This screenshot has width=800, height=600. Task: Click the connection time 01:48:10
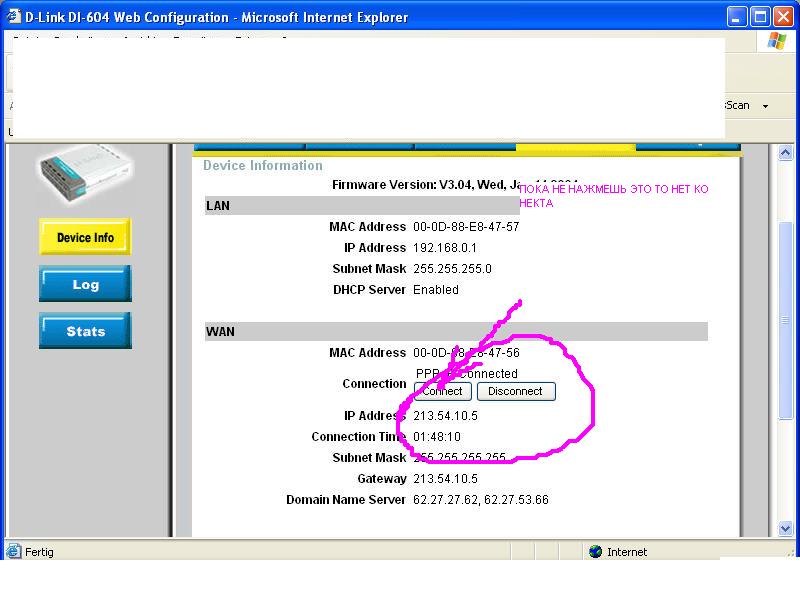coord(437,437)
